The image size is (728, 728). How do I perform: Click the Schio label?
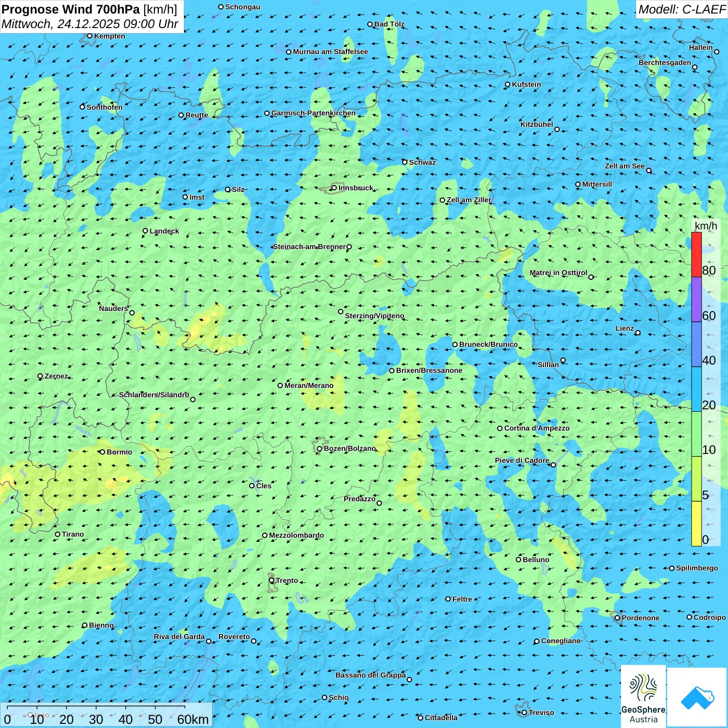(x=339, y=697)
